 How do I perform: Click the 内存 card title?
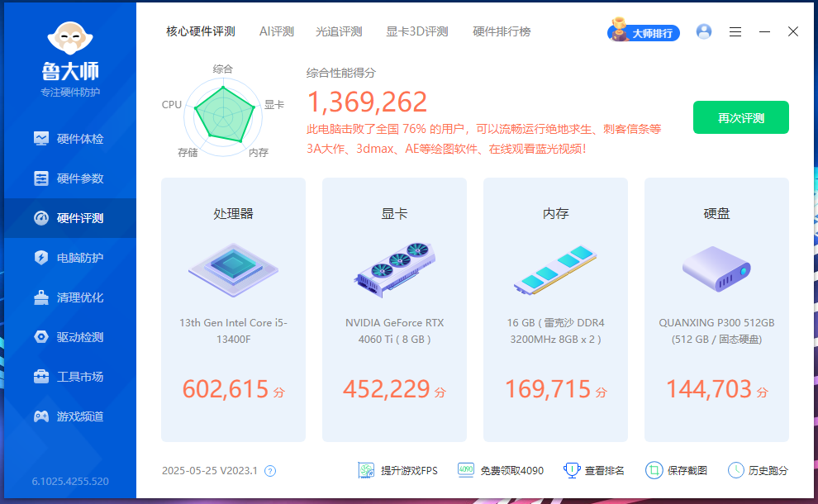pyautogui.click(x=555, y=213)
